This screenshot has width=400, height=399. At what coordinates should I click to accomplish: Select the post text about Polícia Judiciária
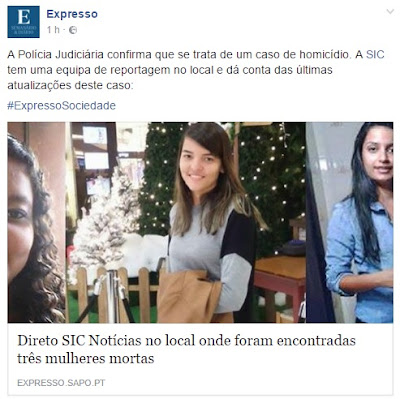tap(196, 70)
